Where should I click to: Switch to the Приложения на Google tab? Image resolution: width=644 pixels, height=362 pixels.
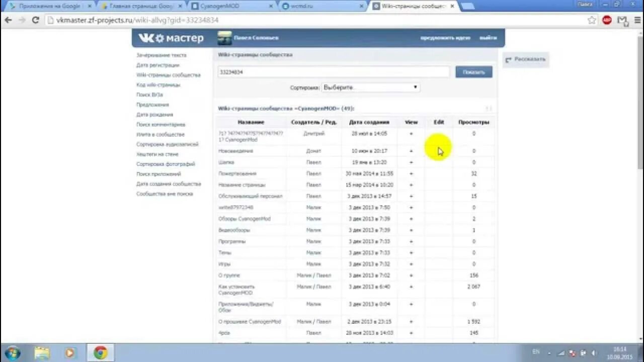click(49, 6)
